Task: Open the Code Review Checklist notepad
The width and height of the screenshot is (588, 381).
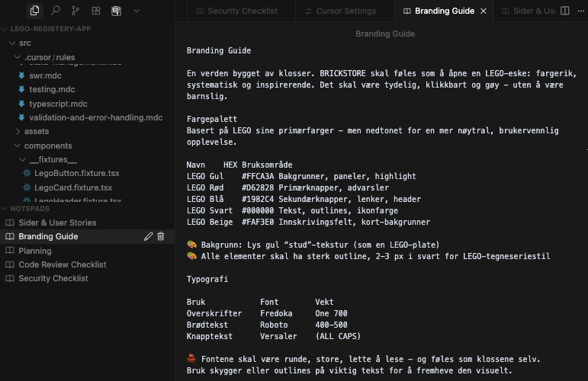Action: [63, 265]
